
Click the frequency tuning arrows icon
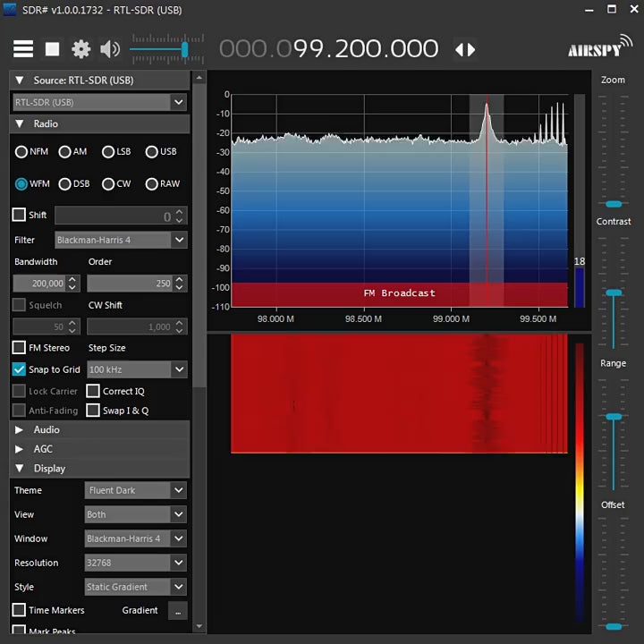(x=465, y=49)
